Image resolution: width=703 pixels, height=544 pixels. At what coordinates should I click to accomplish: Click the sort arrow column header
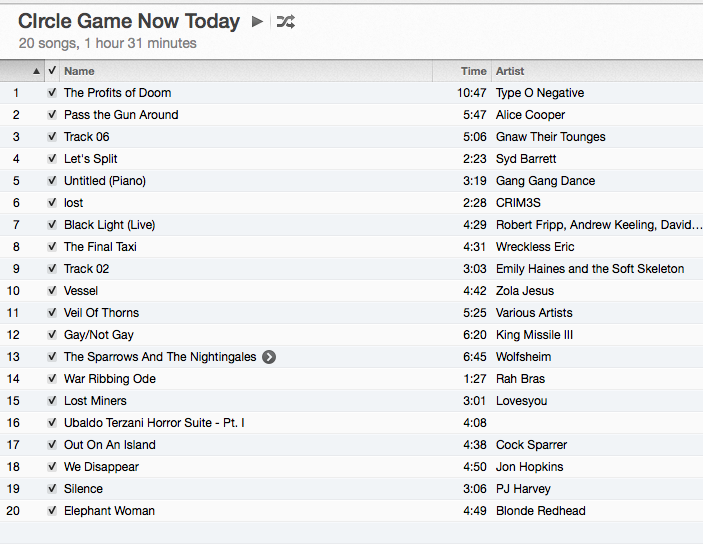(37, 71)
